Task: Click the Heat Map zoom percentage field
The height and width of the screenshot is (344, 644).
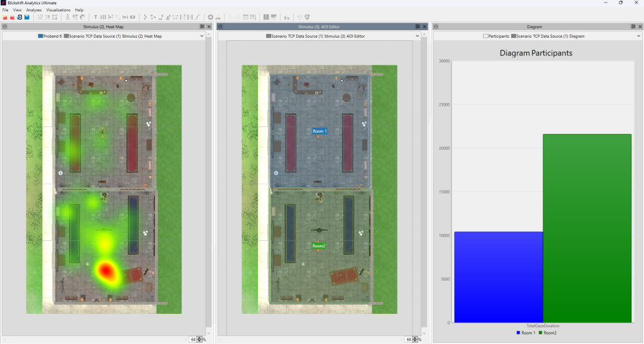Action: click(193, 340)
